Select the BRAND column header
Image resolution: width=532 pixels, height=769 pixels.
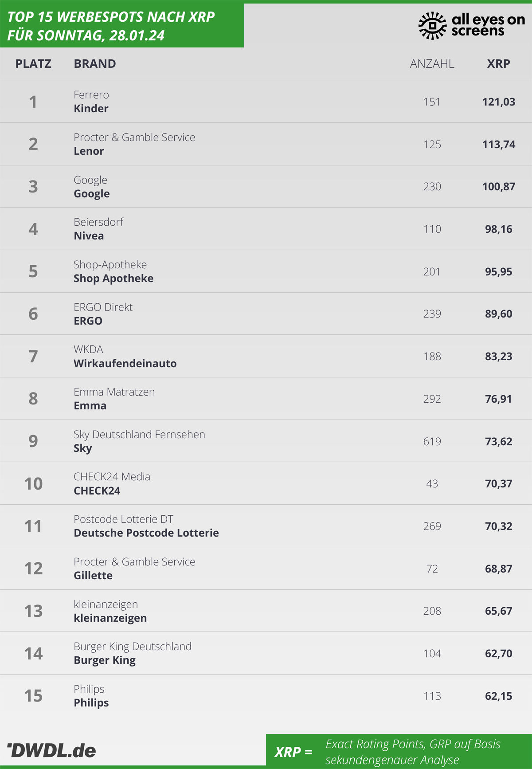pyautogui.click(x=95, y=64)
